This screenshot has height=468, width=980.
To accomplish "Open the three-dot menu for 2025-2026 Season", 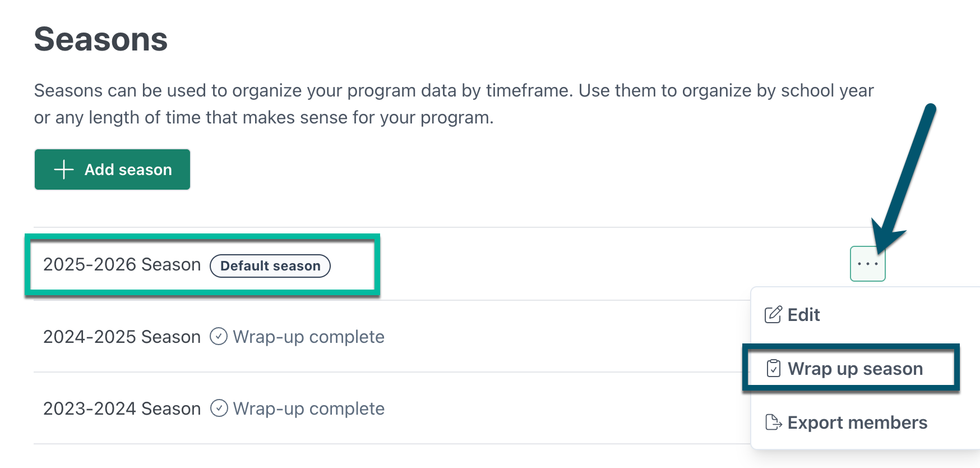I will pyautogui.click(x=867, y=264).
